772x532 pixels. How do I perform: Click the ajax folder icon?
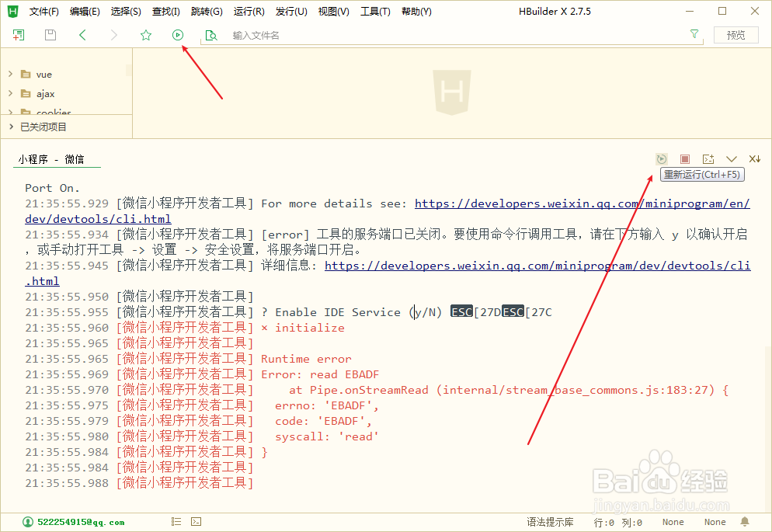[26, 93]
